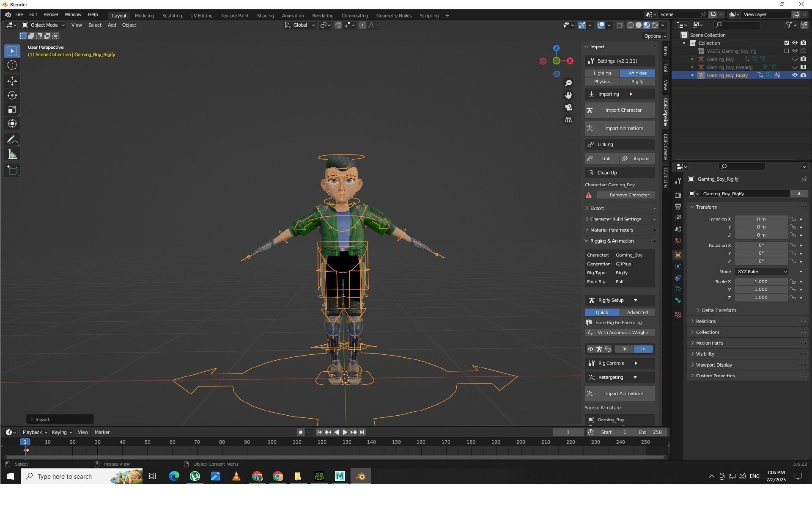Open Scene properties tab

click(x=678, y=229)
